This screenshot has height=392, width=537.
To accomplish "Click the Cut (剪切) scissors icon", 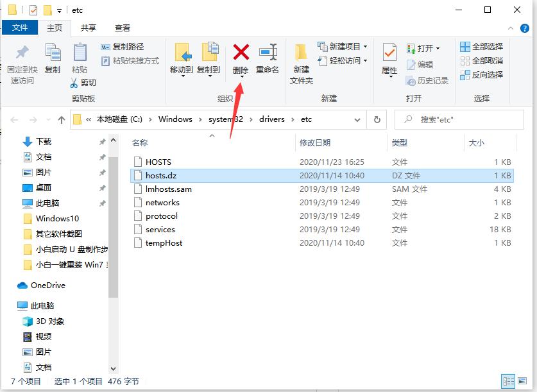I will 74,83.
